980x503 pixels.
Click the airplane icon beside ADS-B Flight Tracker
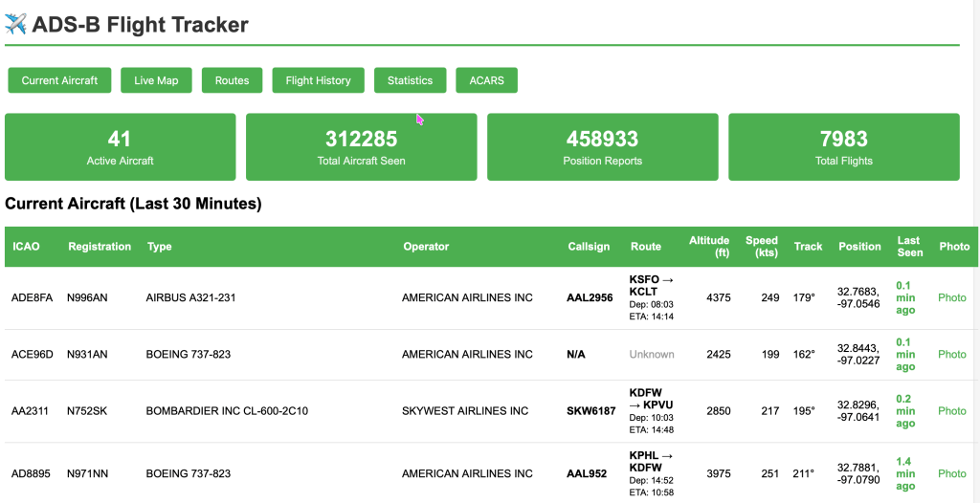[15, 24]
